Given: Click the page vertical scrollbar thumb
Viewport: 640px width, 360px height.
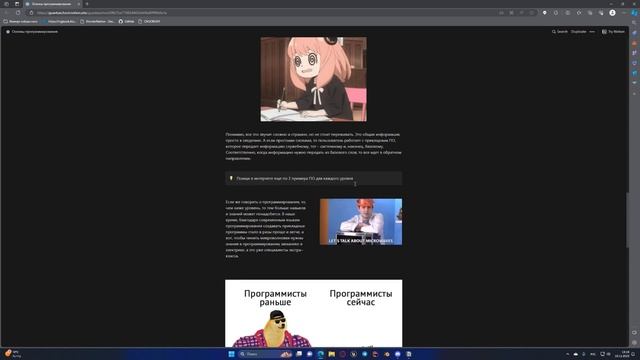Looking at the screenshot, I should [x=627, y=220].
